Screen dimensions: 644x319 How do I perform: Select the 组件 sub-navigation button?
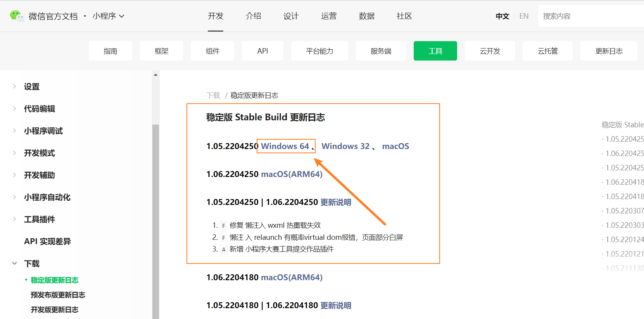tap(212, 51)
